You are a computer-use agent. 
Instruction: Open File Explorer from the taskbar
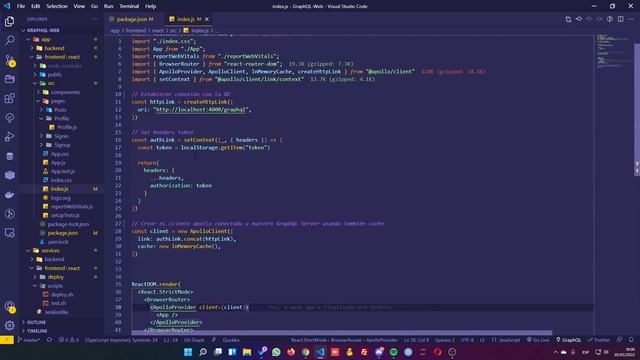247,352
